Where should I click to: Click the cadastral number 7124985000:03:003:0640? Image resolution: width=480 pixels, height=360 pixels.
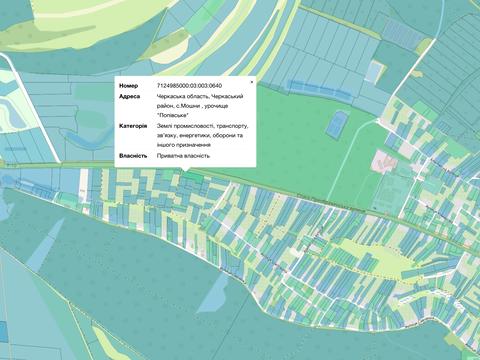[189, 86]
